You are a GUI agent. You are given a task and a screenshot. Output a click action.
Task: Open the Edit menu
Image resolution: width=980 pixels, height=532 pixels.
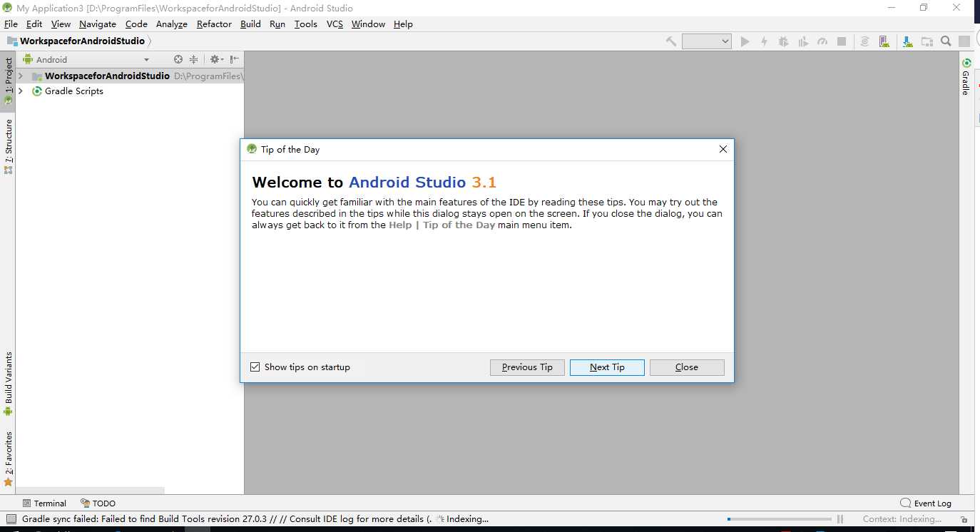pyautogui.click(x=34, y=24)
